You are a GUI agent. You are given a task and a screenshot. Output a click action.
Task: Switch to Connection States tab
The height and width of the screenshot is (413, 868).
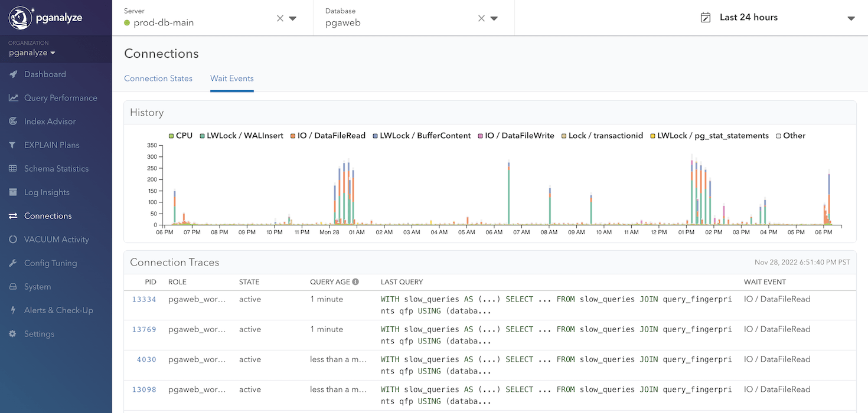click(x=158, y=78)
